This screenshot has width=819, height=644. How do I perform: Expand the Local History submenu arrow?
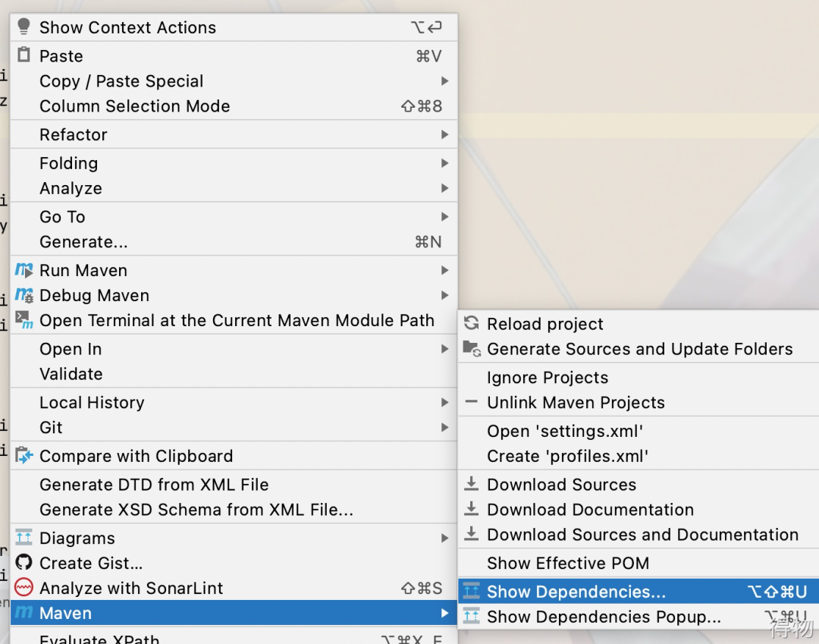coord(444,403)
